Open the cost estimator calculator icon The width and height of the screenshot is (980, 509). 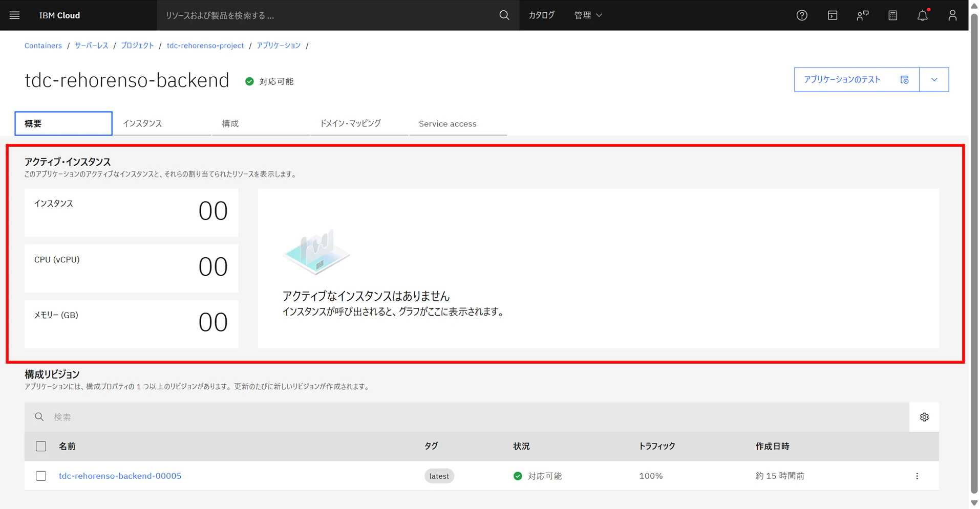pyautogui.click(x=892, y=15)
